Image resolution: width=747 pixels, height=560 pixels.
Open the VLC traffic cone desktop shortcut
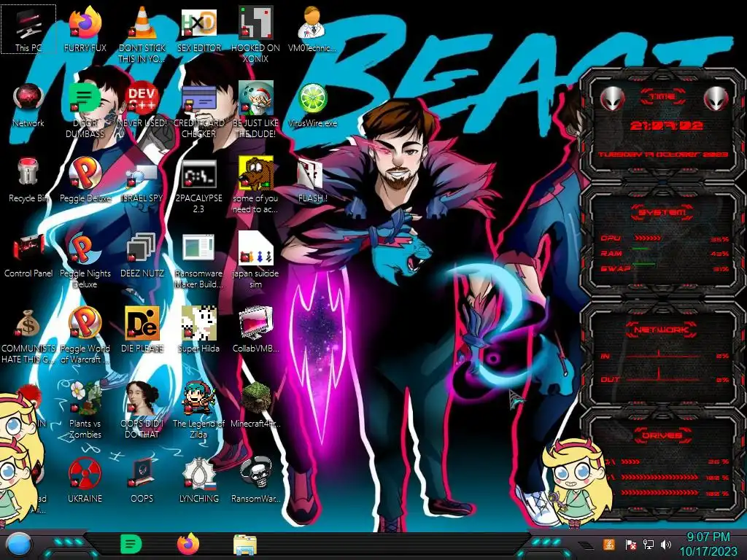[x=142, y=34]
